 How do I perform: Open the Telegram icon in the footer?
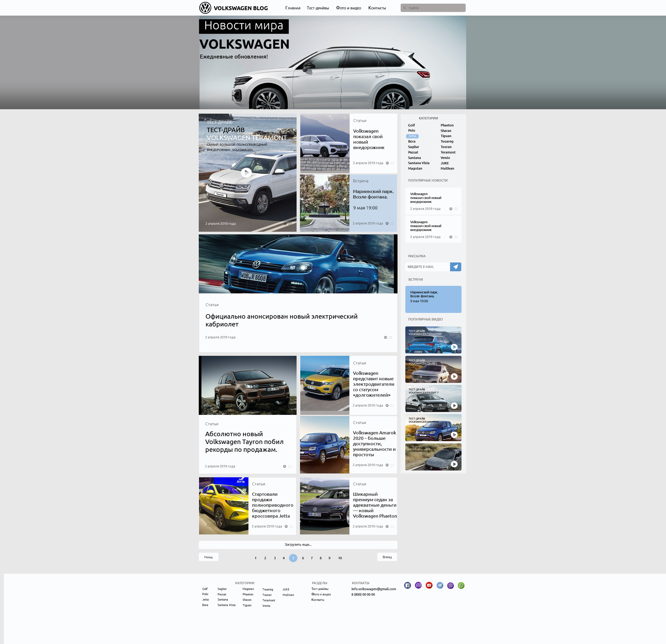440,585
